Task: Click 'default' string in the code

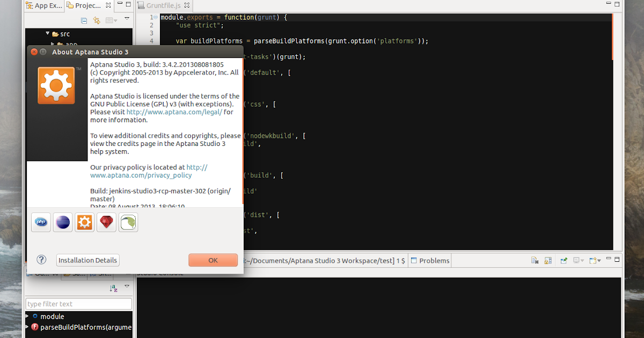Action: pyautogui.click(x=263, y=72)
